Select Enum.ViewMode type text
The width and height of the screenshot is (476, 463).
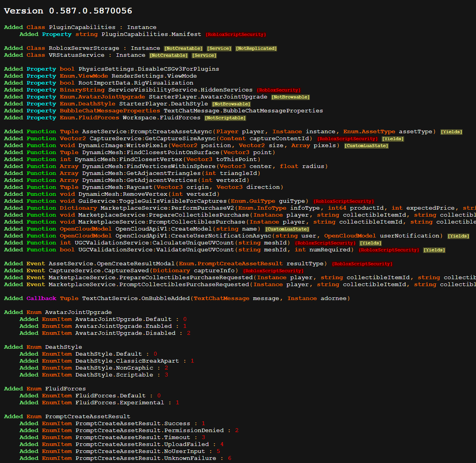coord(84,76)
